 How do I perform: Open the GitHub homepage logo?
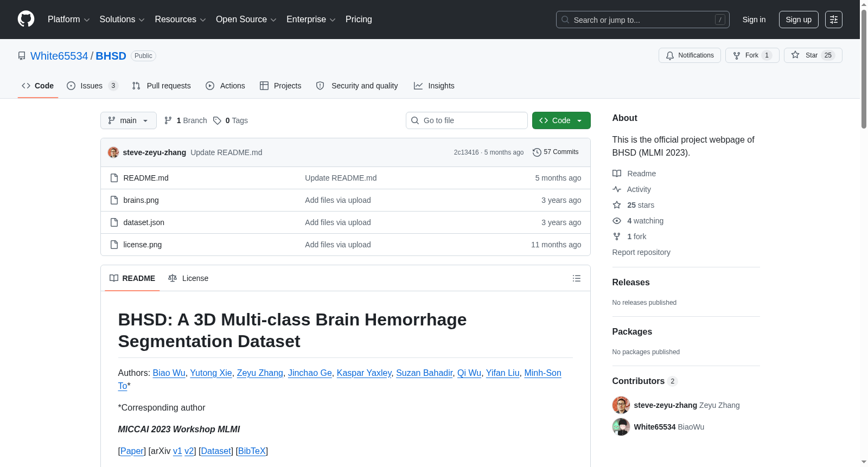tap(26, 19)
